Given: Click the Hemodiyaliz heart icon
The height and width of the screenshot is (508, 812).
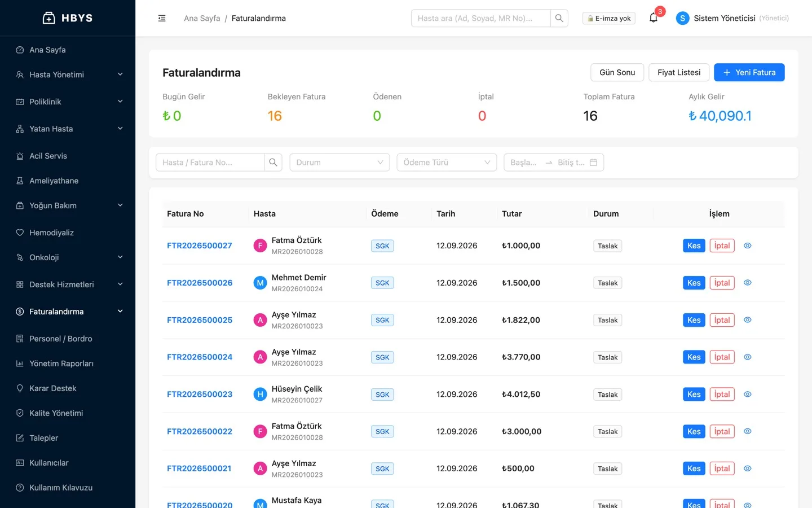Looking at the screenshot, I should (20, 233).
